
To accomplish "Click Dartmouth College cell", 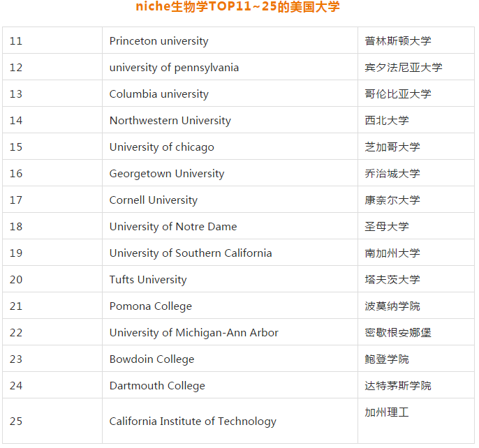I will 230,386.
